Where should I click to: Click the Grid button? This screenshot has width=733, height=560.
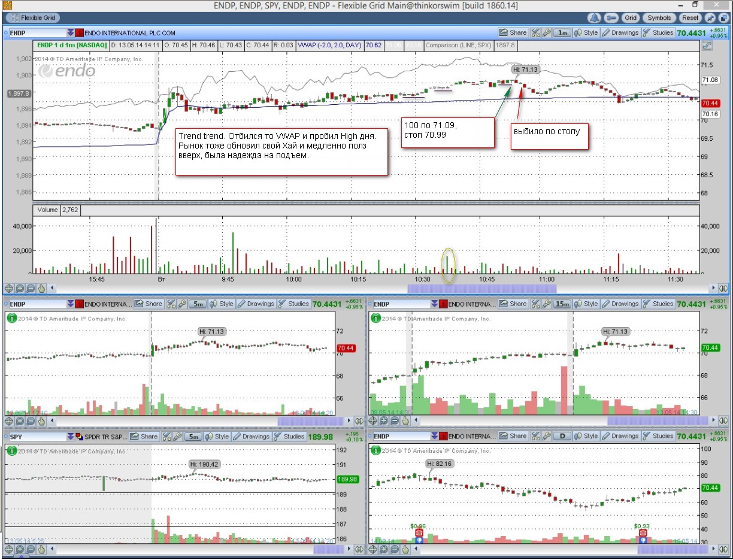coord(631,18)
